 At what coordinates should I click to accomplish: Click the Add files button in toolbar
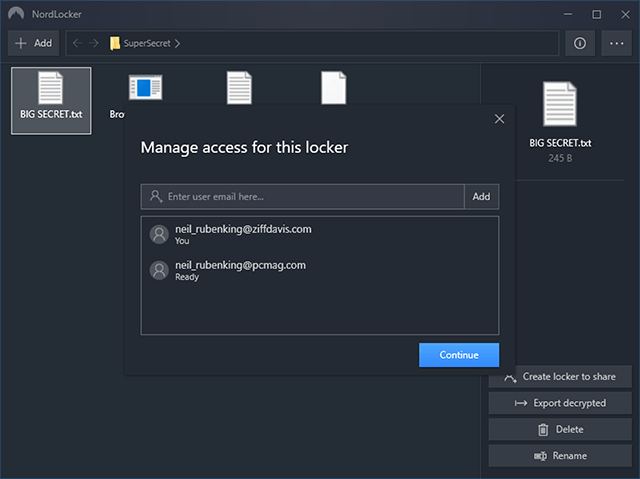coord(33,43)
